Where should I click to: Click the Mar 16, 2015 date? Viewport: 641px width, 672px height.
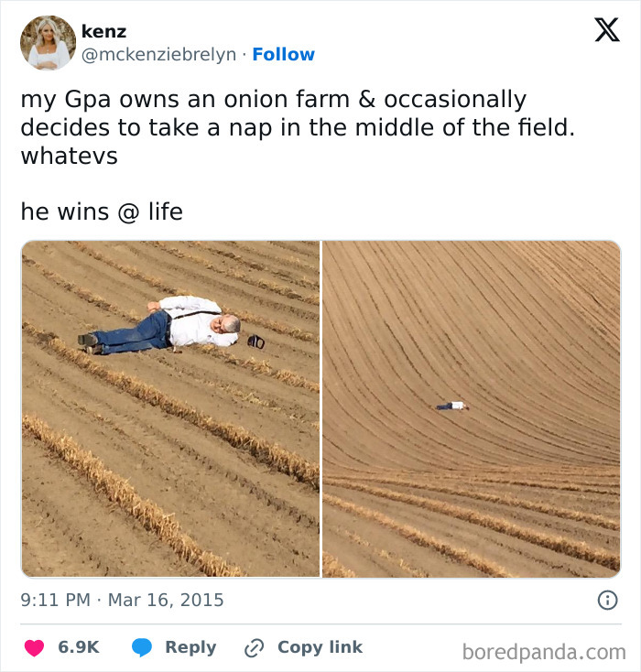(x=166, y=601)
